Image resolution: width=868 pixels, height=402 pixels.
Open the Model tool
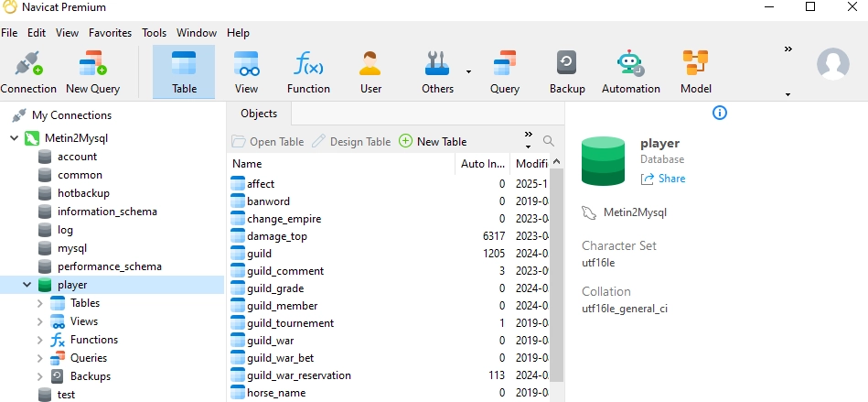[695, 72]
